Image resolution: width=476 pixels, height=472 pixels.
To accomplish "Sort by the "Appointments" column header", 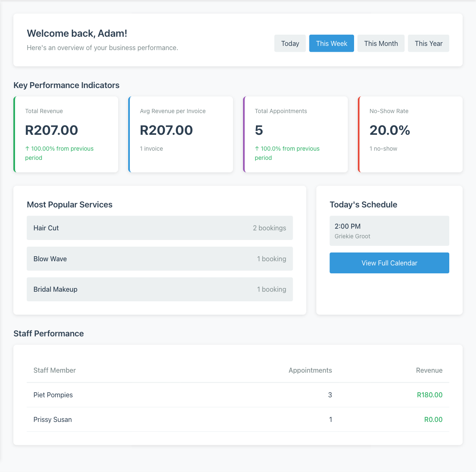I will pos(310,370).
